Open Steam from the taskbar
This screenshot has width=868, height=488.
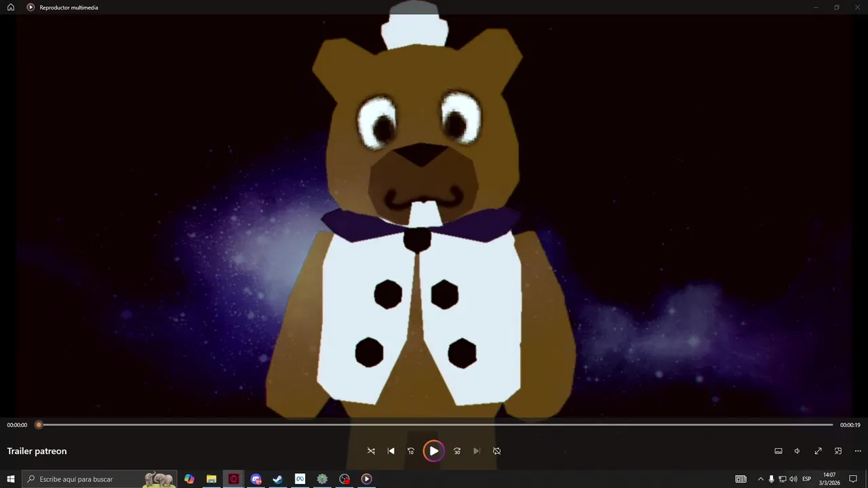(x=277, y=479)
